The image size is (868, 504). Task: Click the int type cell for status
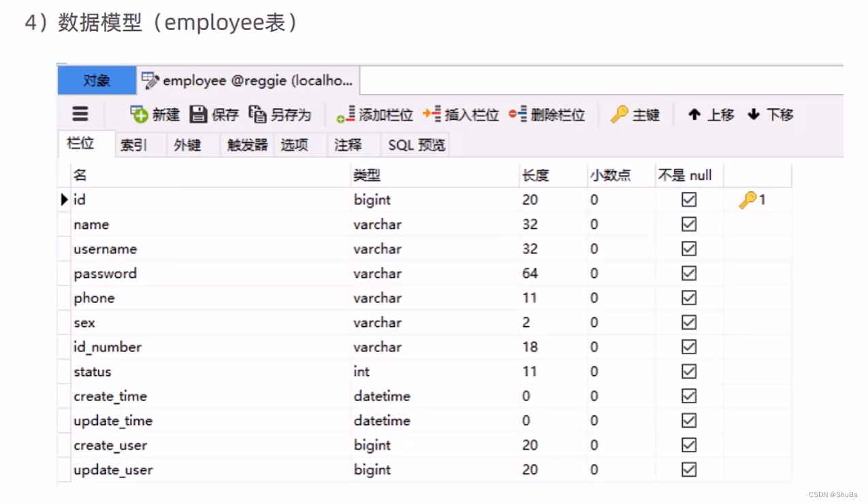[435, 371]
